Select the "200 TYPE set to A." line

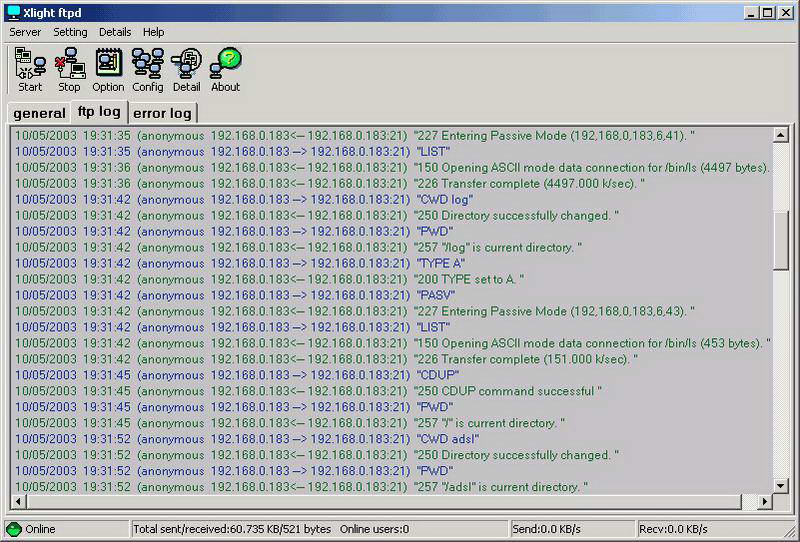click(x=269, y=279)
